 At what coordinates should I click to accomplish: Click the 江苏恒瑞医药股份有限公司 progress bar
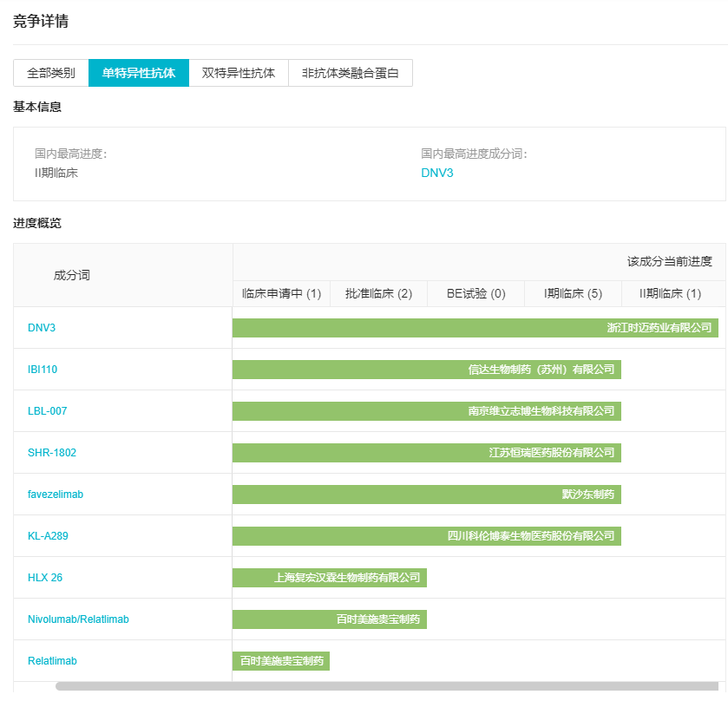(427, 453)
